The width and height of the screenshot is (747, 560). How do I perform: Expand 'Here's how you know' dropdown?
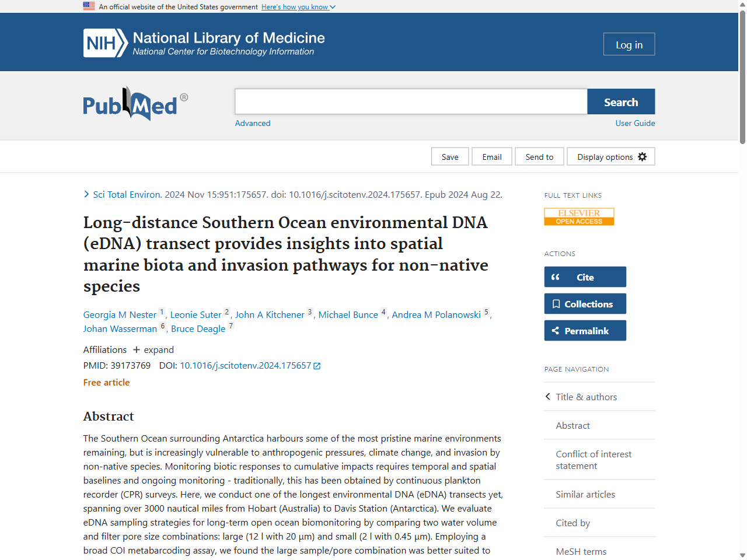click(298, 7)
